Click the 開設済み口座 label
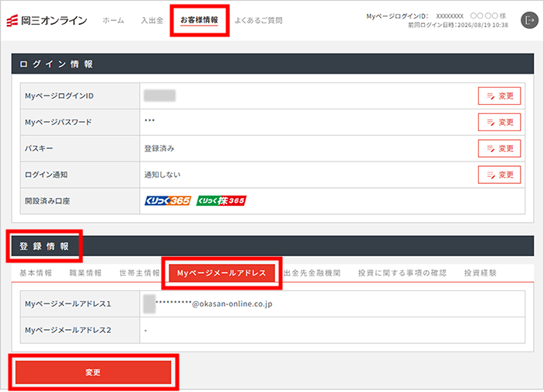 [x=47, y=201]
